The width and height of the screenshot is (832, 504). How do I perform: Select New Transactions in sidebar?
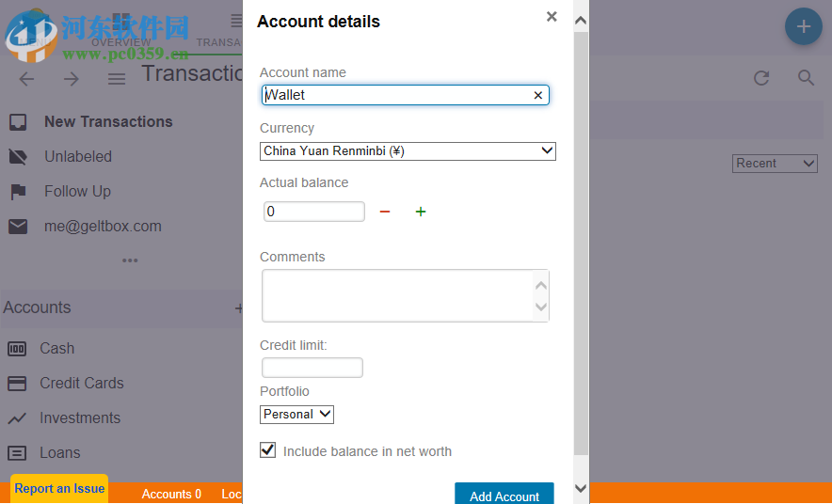point(108,121)
